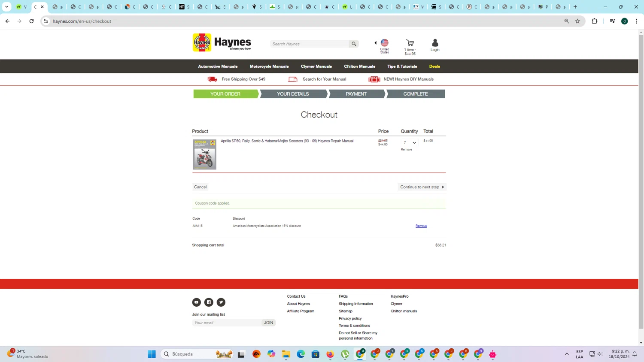Screen dimensions: 644x362
Task: Open FAQs footer link
Action: tap(343, 296)
